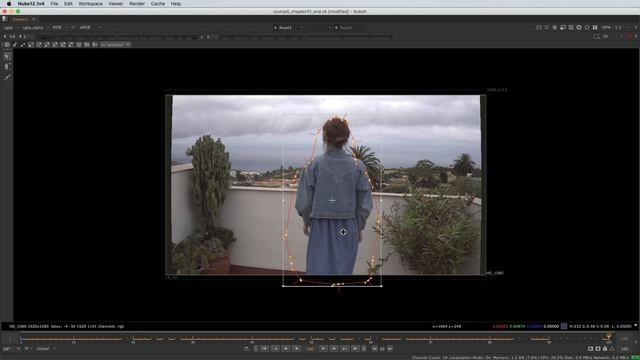Screen dimensions: 640x360
Task: Click the bottom-left corner handle of the transform box
Action: 283,286
